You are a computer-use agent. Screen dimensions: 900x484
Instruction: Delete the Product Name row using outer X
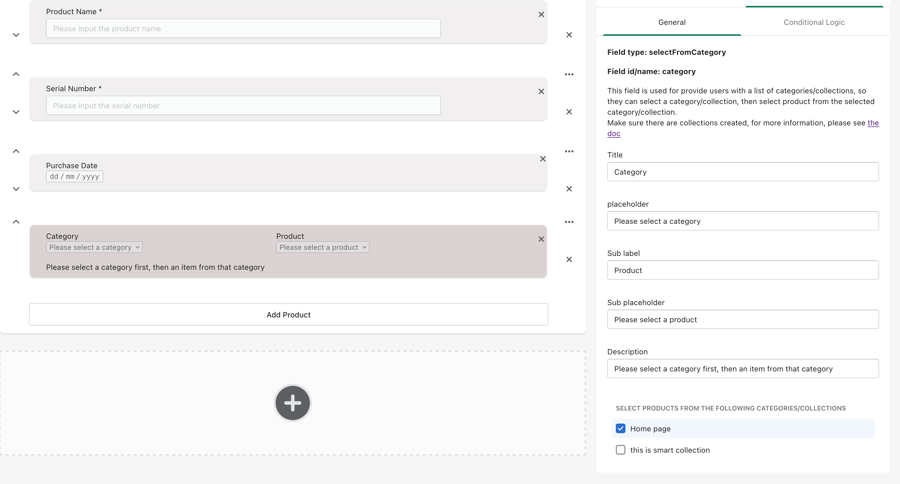click(x=569, y=35)
